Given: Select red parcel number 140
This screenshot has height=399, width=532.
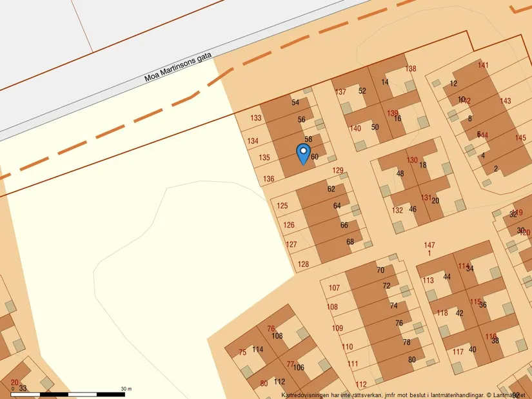Looking at the screenshot, I should [355, 128].
